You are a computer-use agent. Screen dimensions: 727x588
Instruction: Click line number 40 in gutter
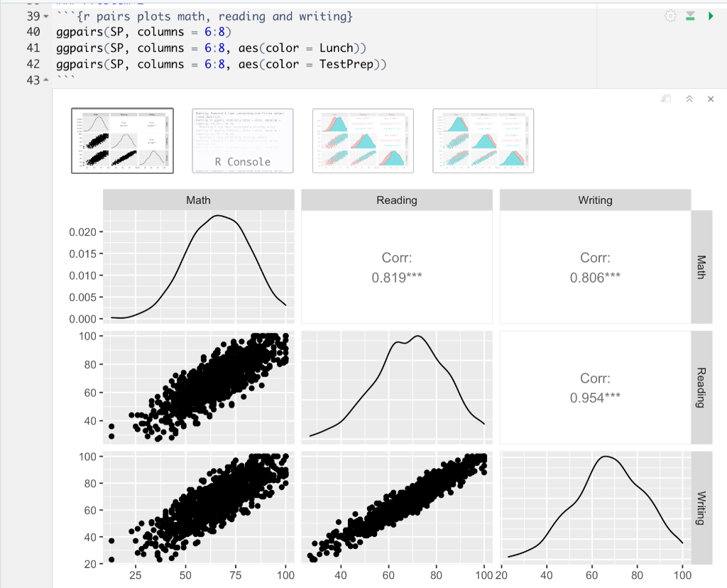tap(33, 32)
